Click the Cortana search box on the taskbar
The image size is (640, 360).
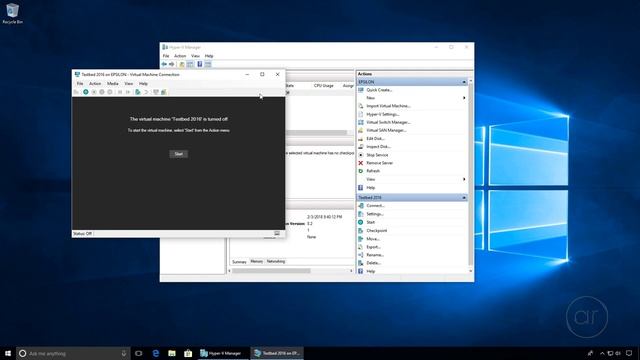(73, 353)
